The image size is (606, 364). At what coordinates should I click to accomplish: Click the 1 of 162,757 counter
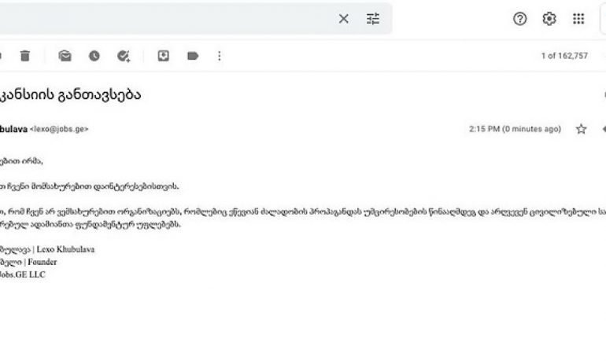point(564,56)
